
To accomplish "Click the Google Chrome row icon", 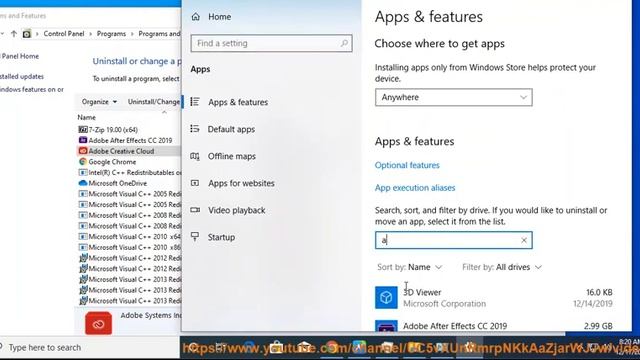I will click(x=83, y=162).
